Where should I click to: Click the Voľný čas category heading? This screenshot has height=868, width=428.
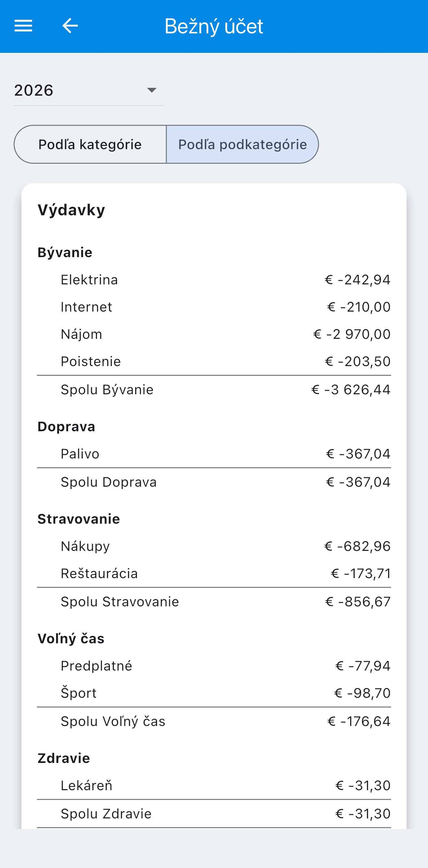point(71,638)
